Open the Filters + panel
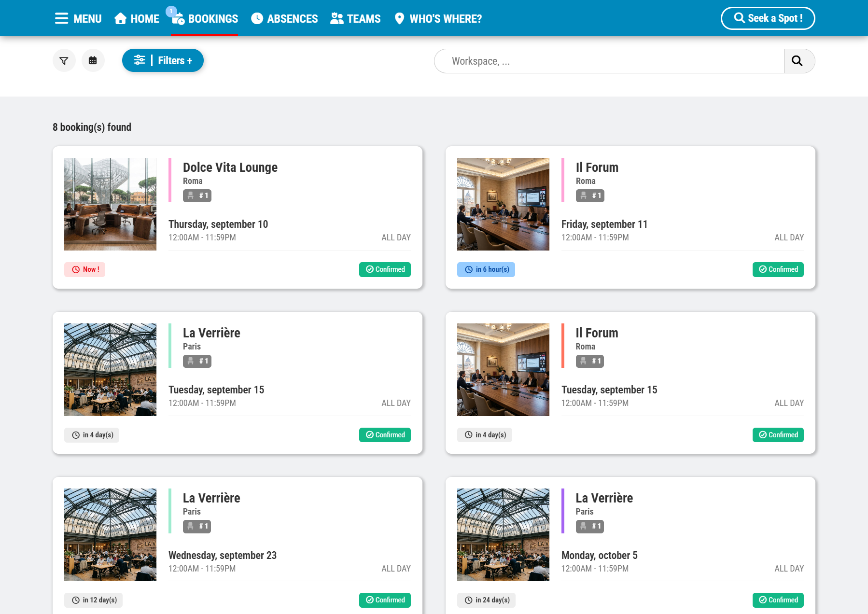 coord(163,60)
